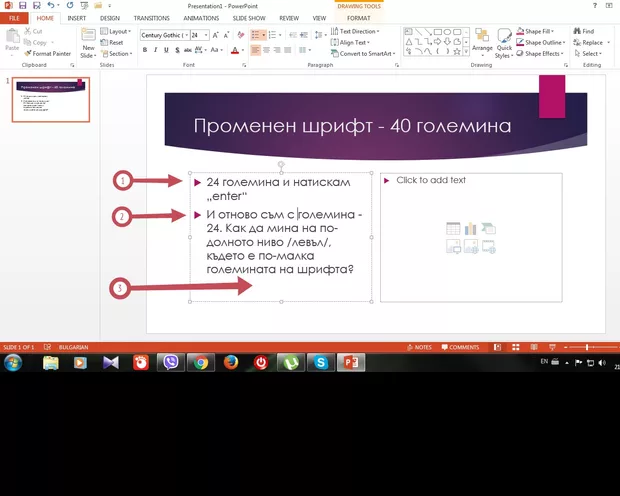Image resolution: width=620 pixels, height=496 pixels.
Task: Open Chrome from the taskbar
Action: pos(201,362)
